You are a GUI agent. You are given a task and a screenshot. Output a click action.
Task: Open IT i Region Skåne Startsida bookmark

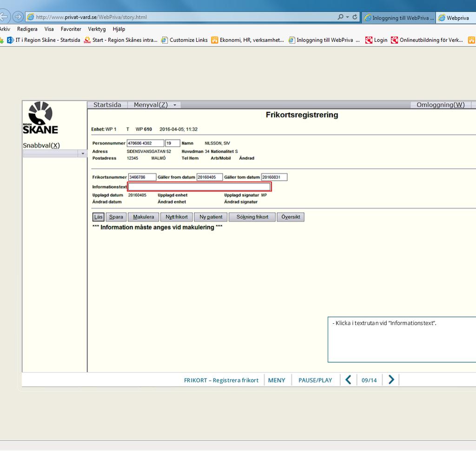click(x=44, y=40)
